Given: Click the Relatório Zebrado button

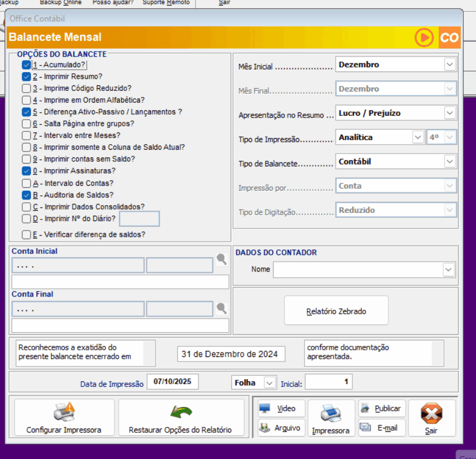Looking at the screenshot, I should (x=336, y=311).
